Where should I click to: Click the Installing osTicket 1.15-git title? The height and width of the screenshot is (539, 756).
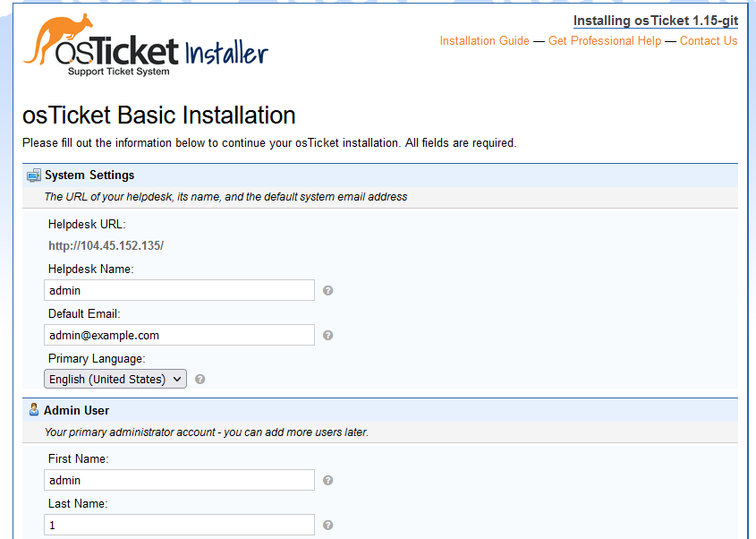655,21
